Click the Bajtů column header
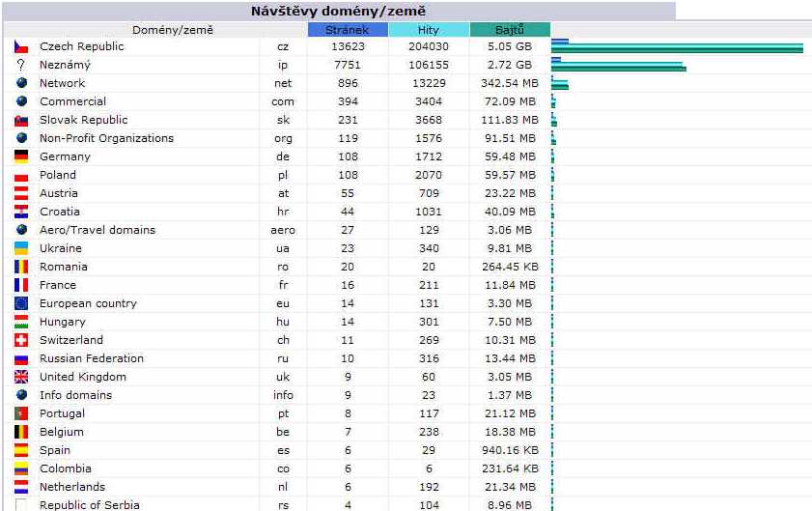The height and width of the screenshot is (511, 812). tap(510, 30)
